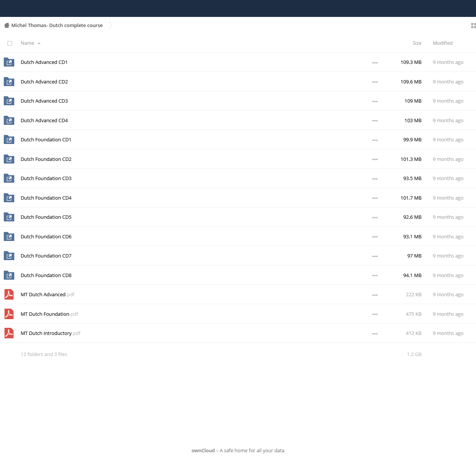Open more actions for Dutch Foundation CD3
476x462 pixels.
click(x=375, y=179)
